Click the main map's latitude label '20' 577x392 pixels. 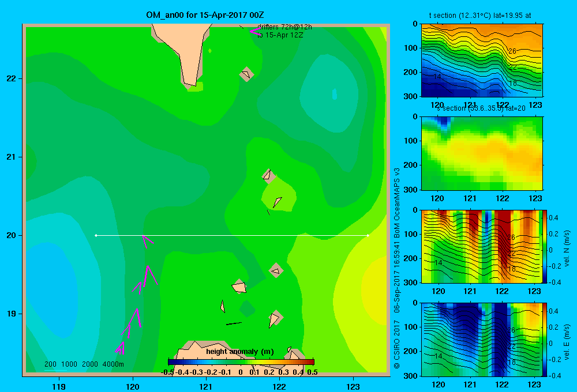(12, 235)
